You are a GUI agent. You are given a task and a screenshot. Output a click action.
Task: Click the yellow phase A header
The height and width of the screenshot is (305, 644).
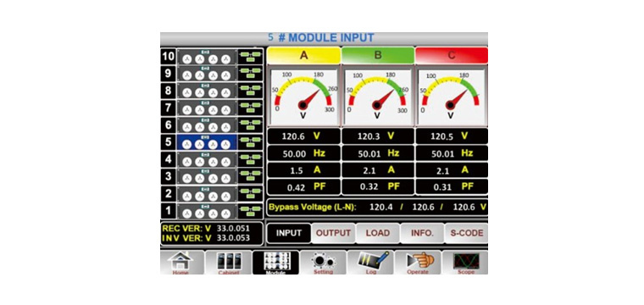[303, 55]
